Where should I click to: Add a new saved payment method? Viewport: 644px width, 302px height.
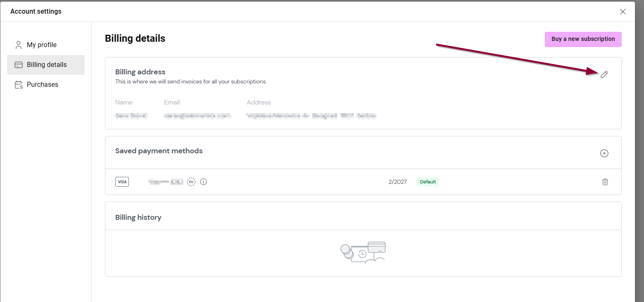(x=604, y=153)
